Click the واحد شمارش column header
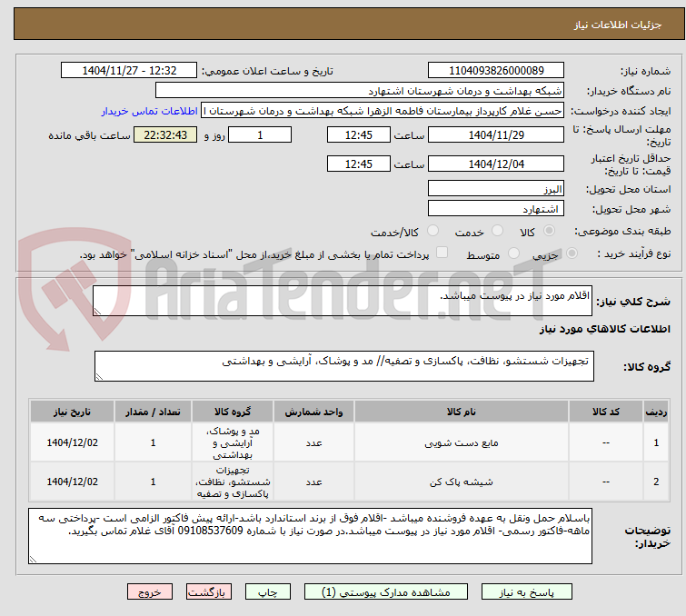The width and height of the screenshot is (686, 616). [x=313, y=412]
